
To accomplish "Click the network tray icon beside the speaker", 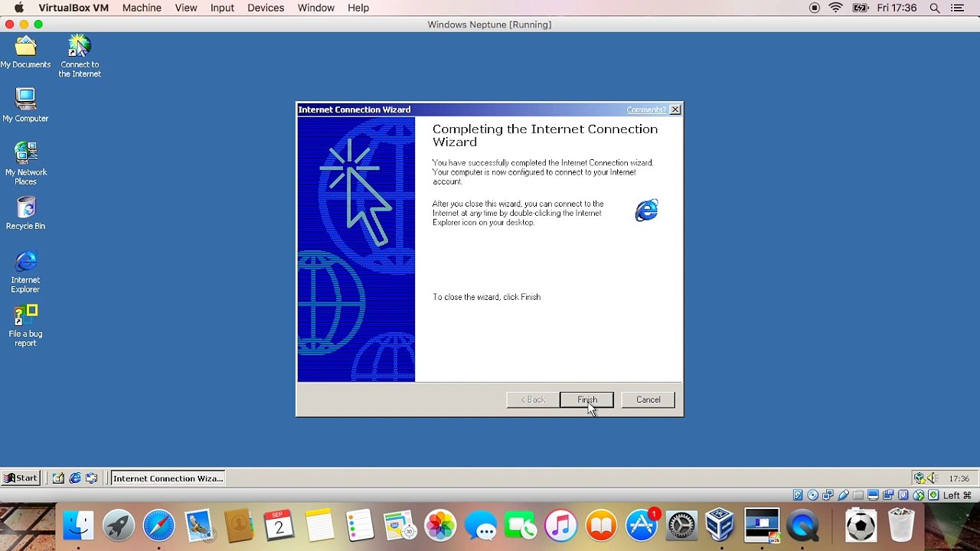I will tap(920, 478).
